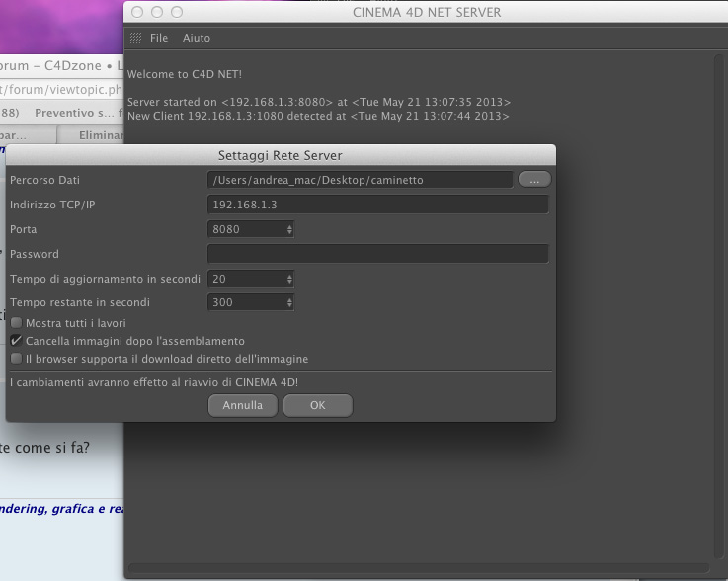Click the 'New Client 192.168.1.3:1080' log line

[x=318, y=116]
